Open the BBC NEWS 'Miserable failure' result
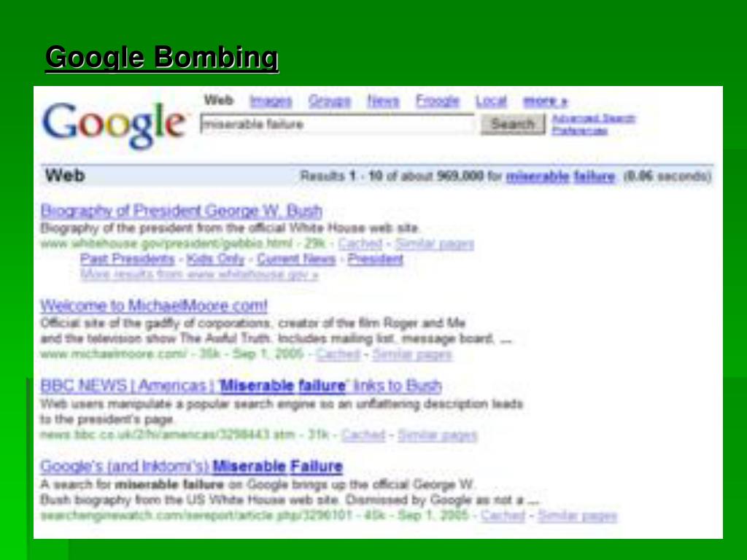Image resolution: width=747 pixels, height=560 pixels. pyautogui.click(x=241, y=386)
